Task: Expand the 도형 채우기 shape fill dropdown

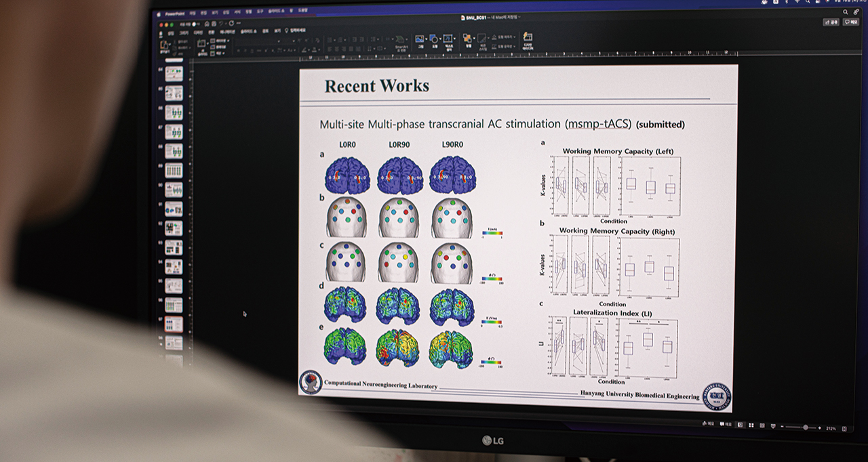Action: pyautogui.click(x=504, y=37)
